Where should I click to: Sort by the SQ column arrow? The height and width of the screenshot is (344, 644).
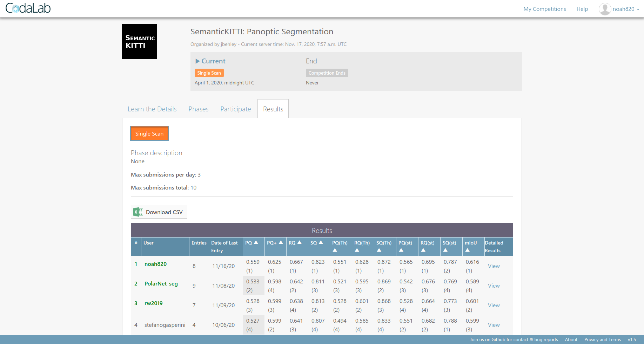pyautogui.click(x=321, y=242)
